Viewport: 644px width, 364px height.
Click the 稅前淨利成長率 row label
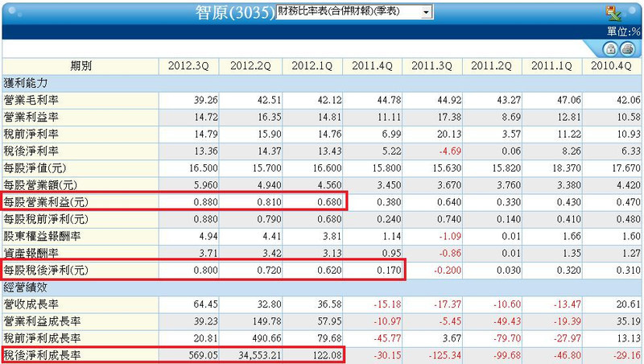click(43, 338)
